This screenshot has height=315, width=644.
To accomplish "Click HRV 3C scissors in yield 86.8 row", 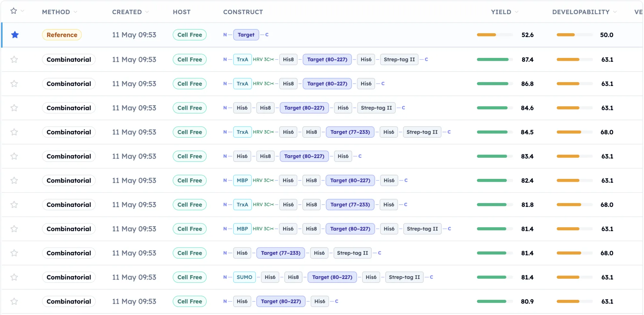I will click(x=272, y=84).
